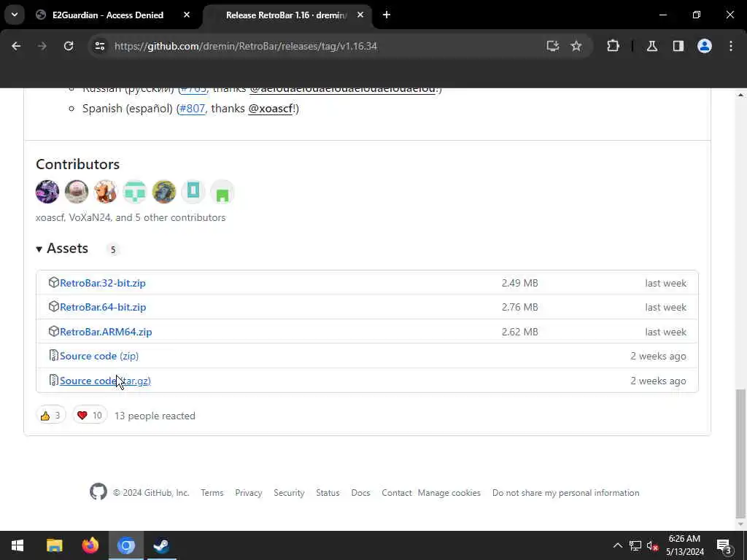Toggle the browser side panel icon
The height and width of the screenshot is (560, 747).
(x=678, y=46)
